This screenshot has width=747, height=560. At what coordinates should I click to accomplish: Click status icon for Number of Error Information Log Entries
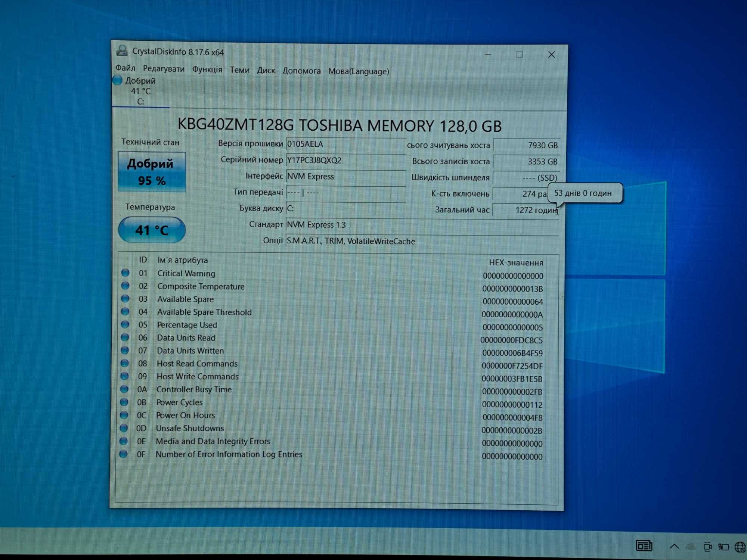(x=123, y=454)
